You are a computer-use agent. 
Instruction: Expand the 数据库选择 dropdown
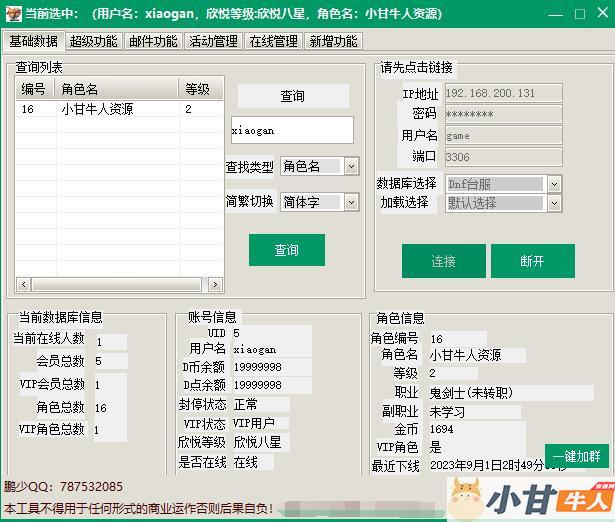click(x=553, y=184)
